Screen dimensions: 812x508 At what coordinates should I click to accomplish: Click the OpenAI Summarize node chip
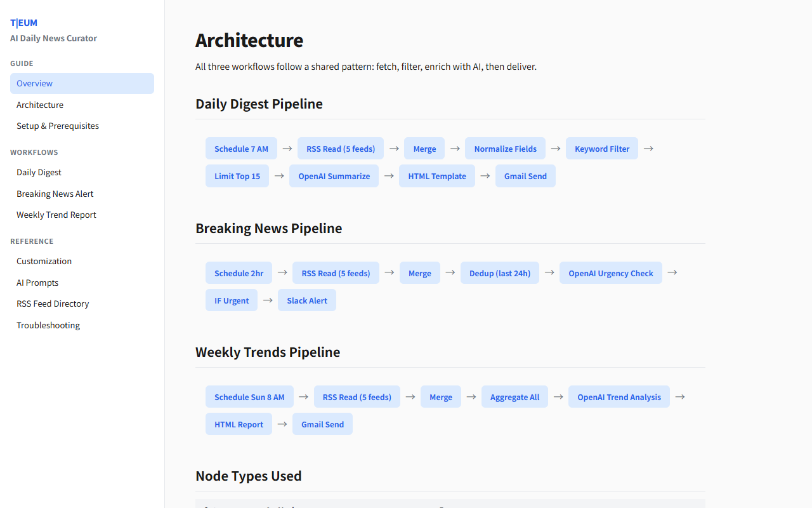[334, 176]
